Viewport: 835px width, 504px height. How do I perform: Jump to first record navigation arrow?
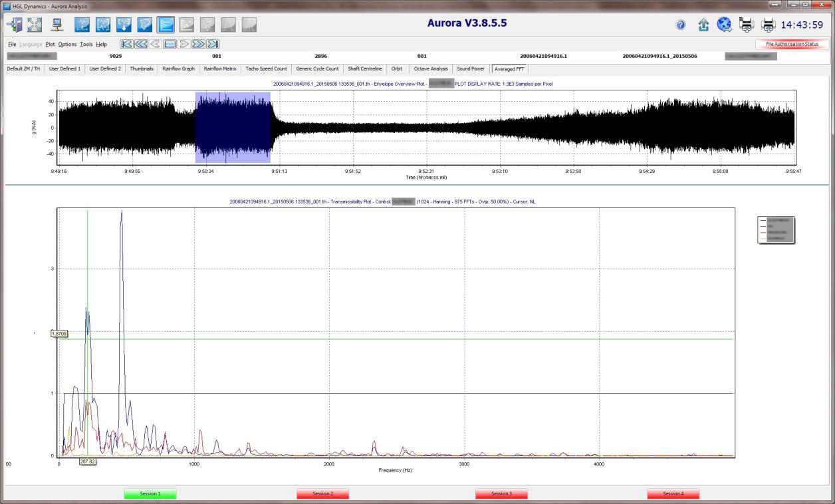click(126, 45)
